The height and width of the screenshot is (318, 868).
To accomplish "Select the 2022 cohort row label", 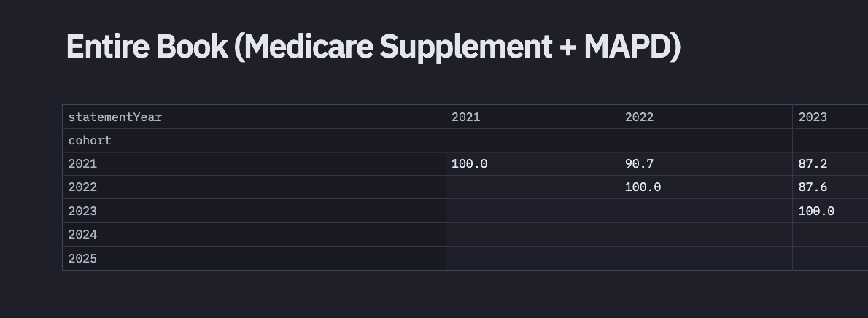I will 82,187.
